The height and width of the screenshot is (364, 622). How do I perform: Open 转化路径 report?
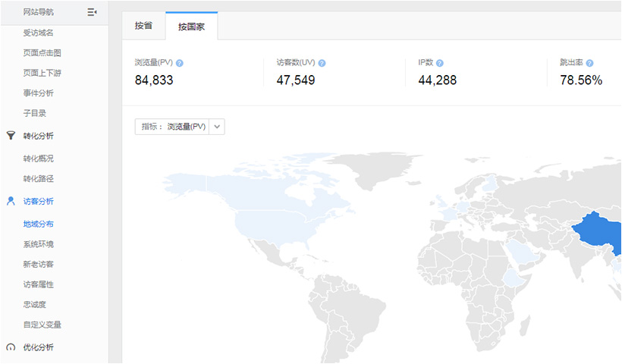click(x=39, y=179)
